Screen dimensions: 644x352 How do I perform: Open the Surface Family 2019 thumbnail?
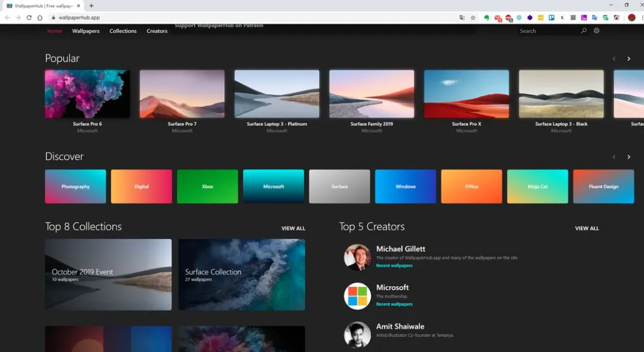pyautogui.click(x=371, y=94)
